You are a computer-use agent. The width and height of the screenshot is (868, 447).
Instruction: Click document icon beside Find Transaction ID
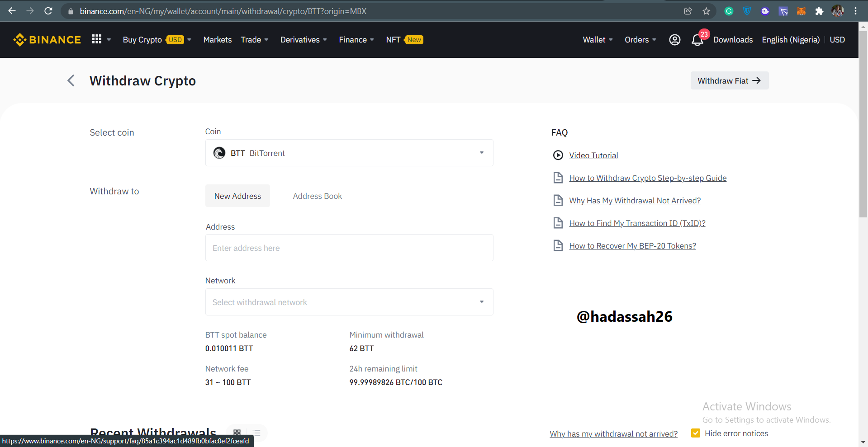pos(558,223)
